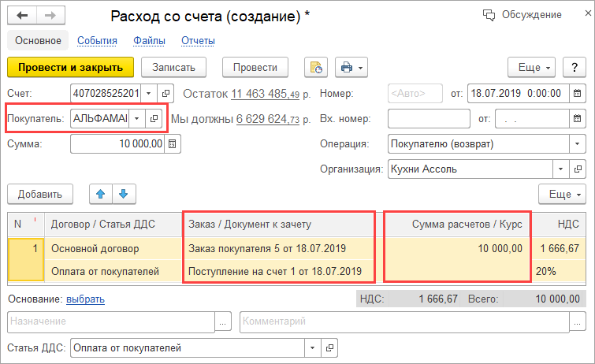Click the Заказ / Документ к зачету header
This screenshot has width=595, height=364.
click(279, 225)
